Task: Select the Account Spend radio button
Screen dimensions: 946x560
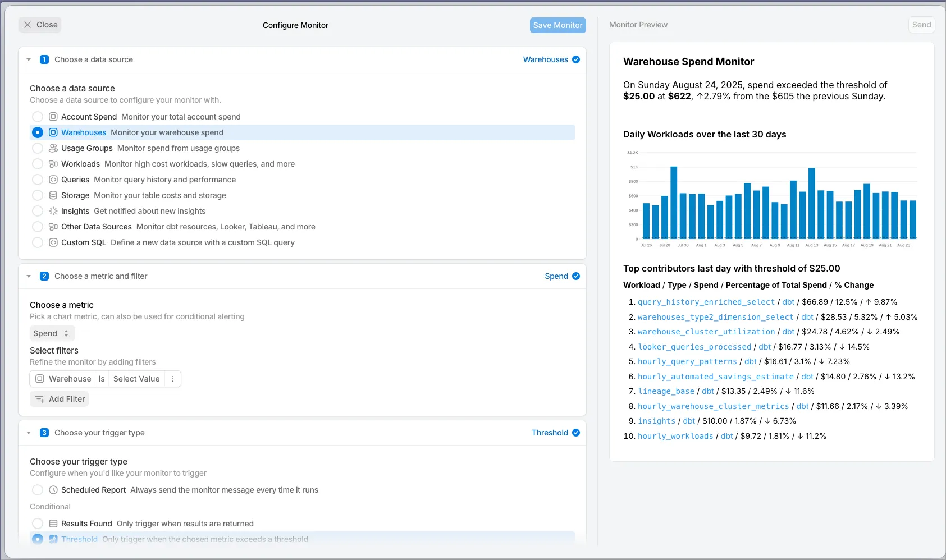Action: [38, 117]
